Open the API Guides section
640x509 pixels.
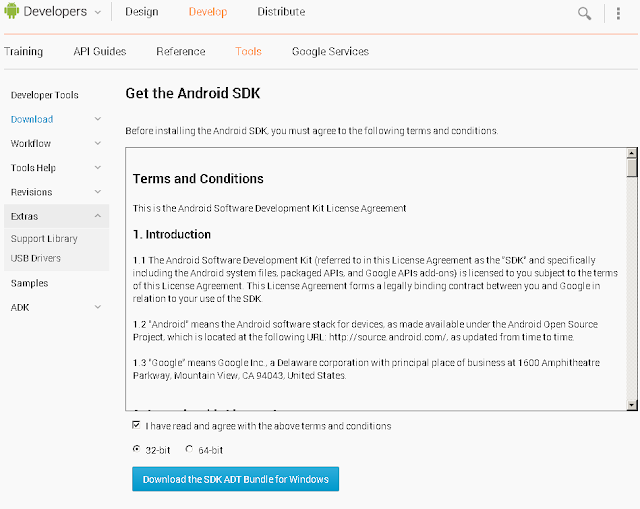(x=100, y=51)
